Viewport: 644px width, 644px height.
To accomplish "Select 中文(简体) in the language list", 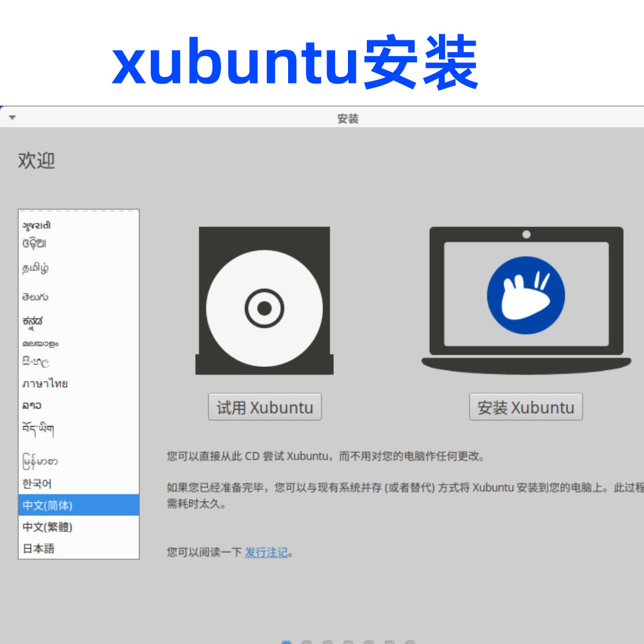I will [79, 505].
